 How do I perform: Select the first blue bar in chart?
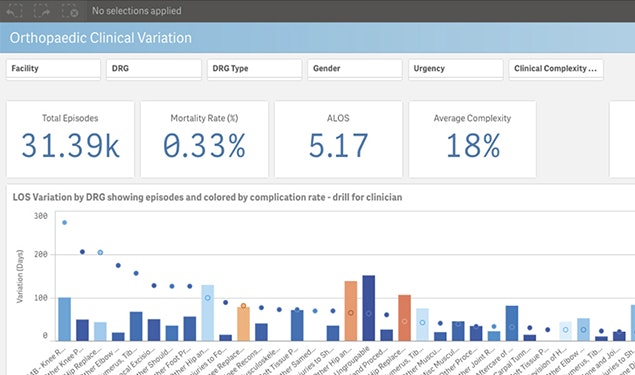click(64, 319)
